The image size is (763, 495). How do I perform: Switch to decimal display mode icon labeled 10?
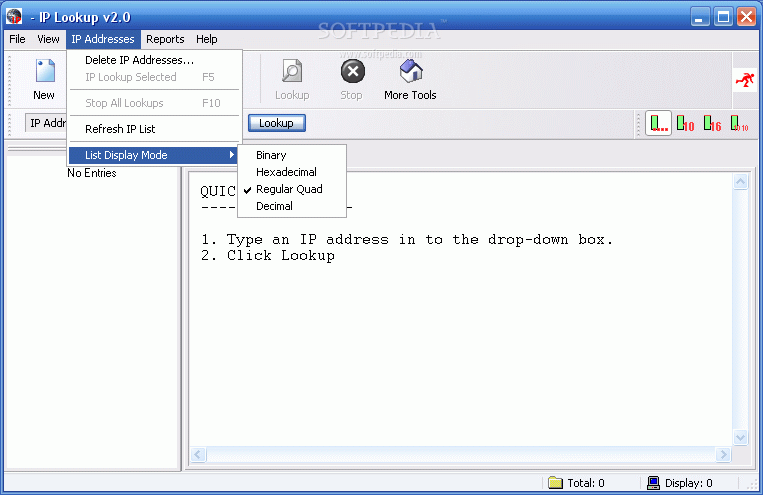685,123
